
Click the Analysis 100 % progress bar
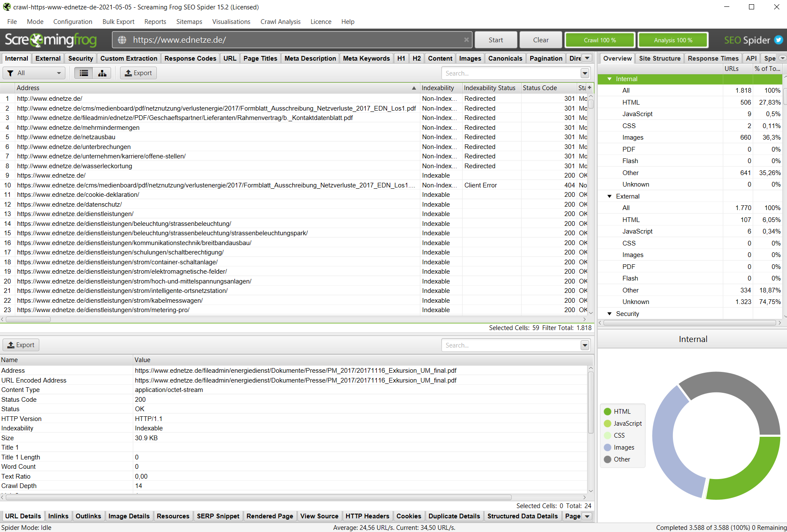673,40
